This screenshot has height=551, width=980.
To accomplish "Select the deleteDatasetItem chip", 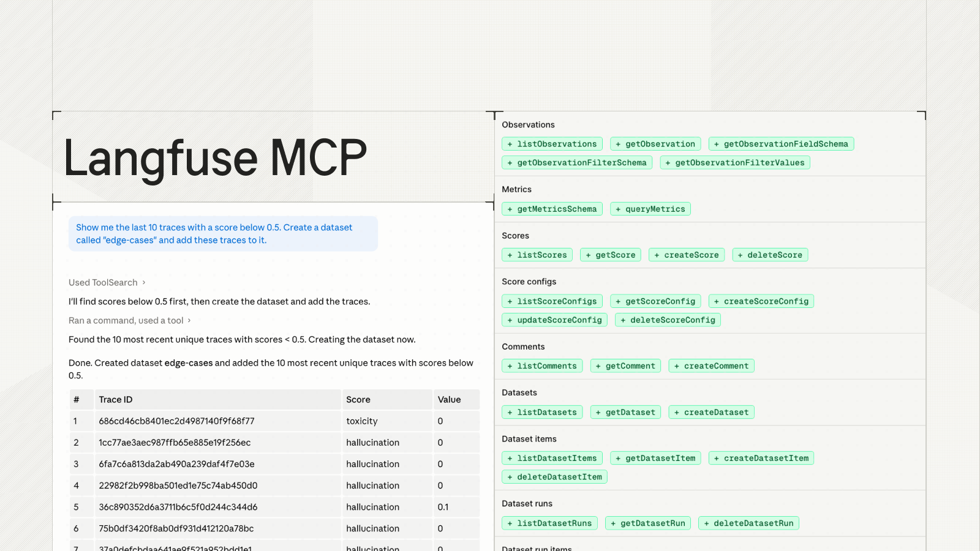I will tap(554, 476).
